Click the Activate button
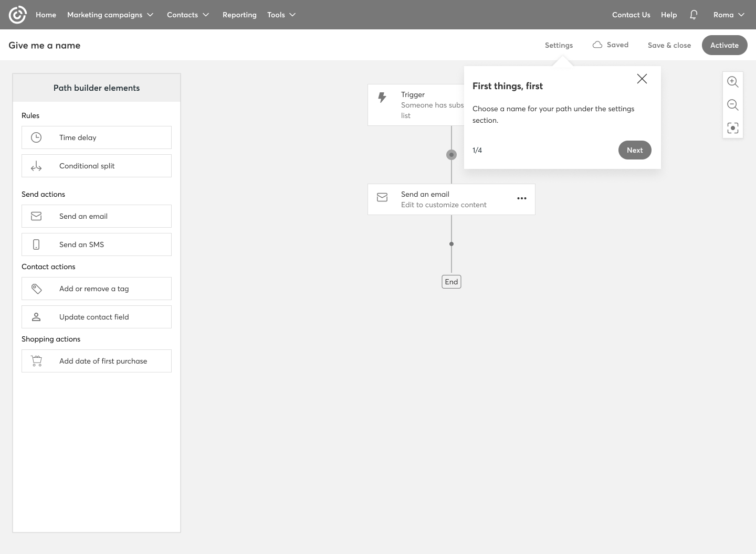This screenshot has width=756, height=554. pos(724,45)
